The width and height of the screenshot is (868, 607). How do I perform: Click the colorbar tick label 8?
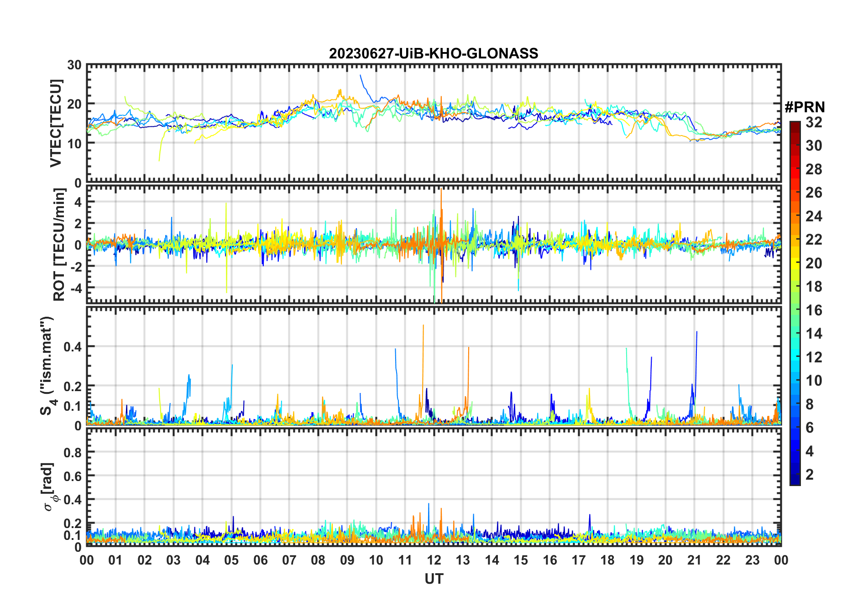(810, 404)
